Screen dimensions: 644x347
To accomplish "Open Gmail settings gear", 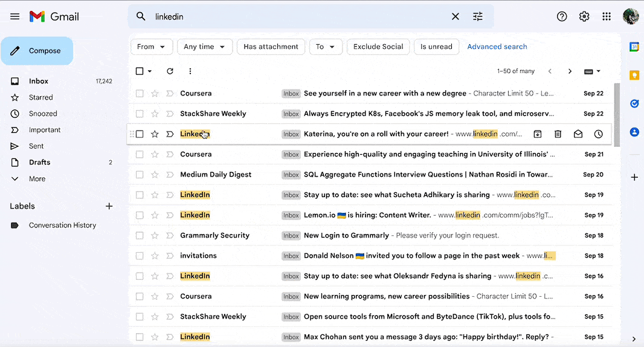I will (584, 17).
